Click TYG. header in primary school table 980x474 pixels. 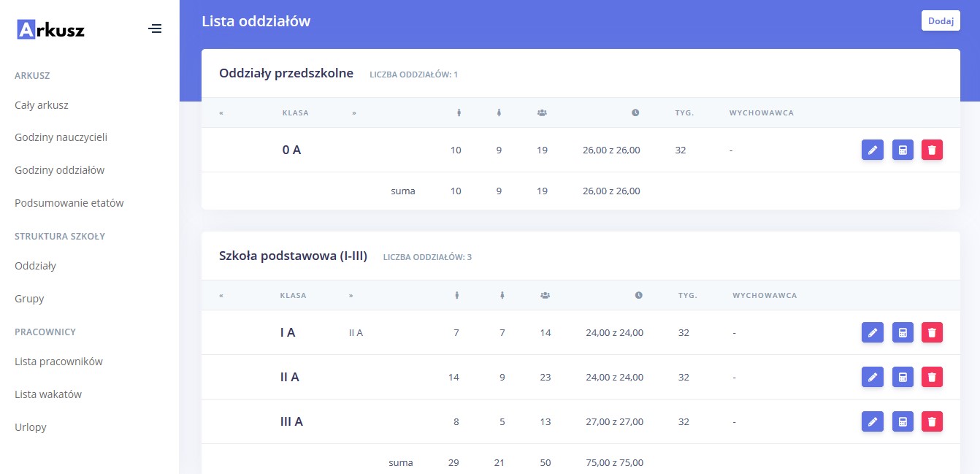point(688,295)
